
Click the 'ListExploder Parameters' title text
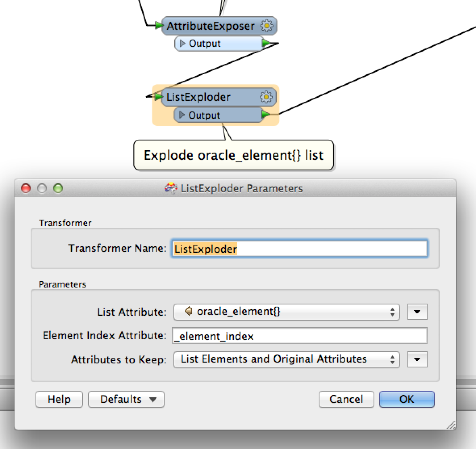click(x=242, y=189)
